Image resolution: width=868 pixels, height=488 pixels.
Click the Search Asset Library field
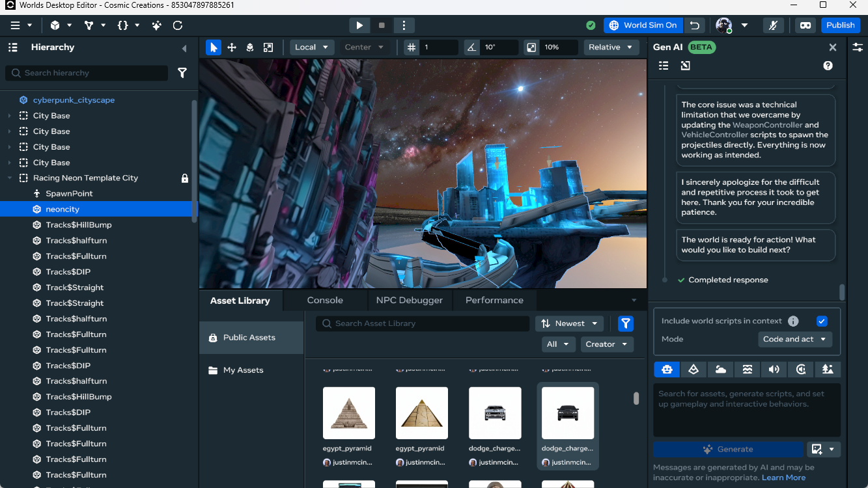click(x=423, y=323)
